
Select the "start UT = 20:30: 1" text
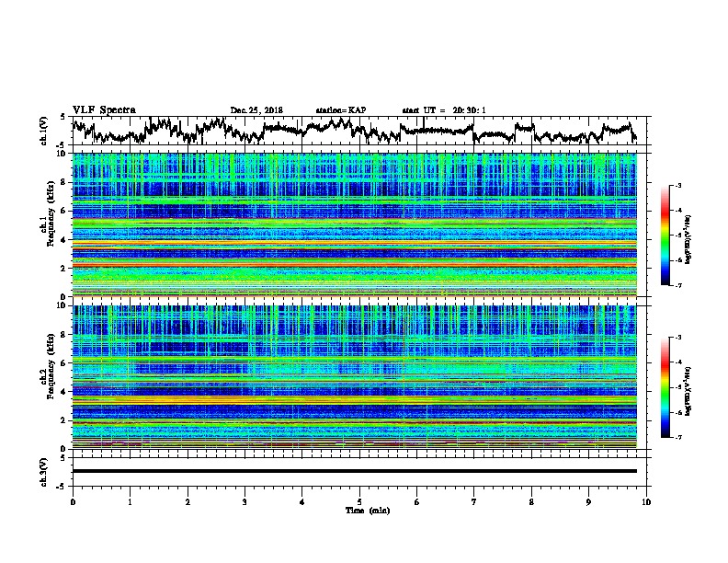click(444, 110)
